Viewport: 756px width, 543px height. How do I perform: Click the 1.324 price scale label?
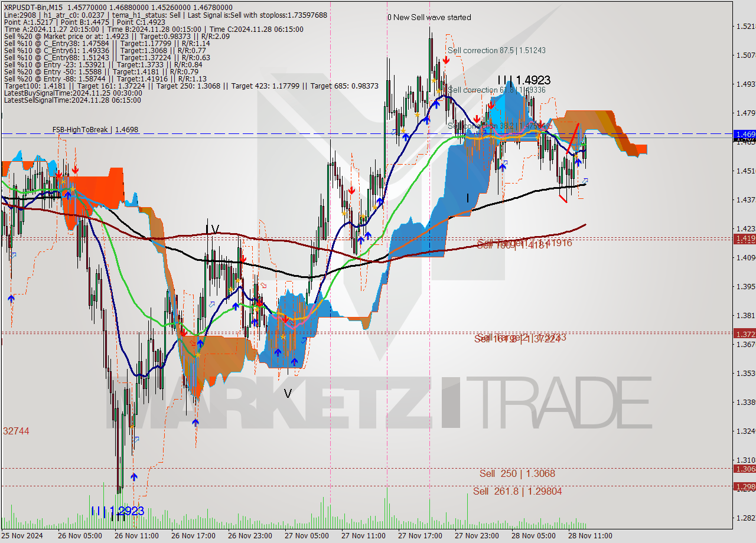tap(746, 431)
